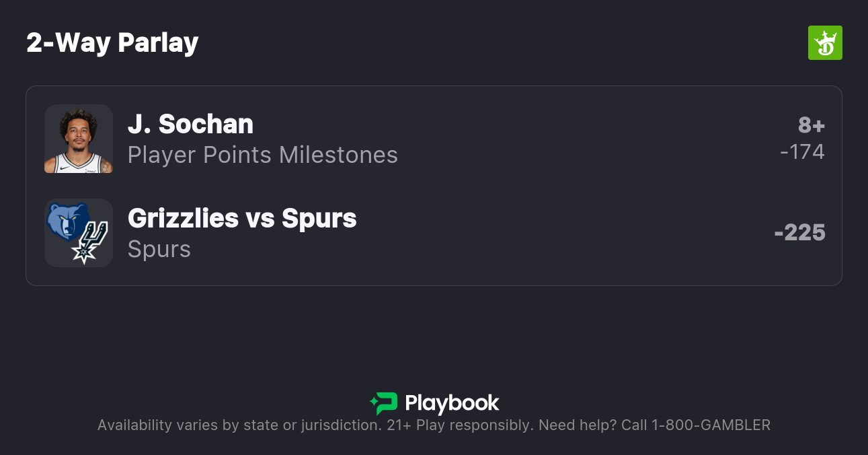Click the Player Points Milestones label
The height and width of the screenshot is (455, 868).
tap(262, 155)
